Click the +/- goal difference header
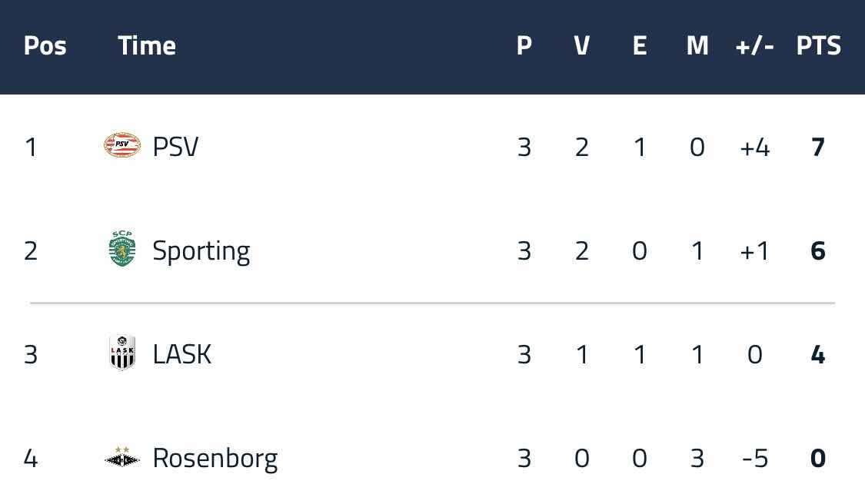Screen dimensions: 865x504 pyautogui.click(x=755, y=46)
